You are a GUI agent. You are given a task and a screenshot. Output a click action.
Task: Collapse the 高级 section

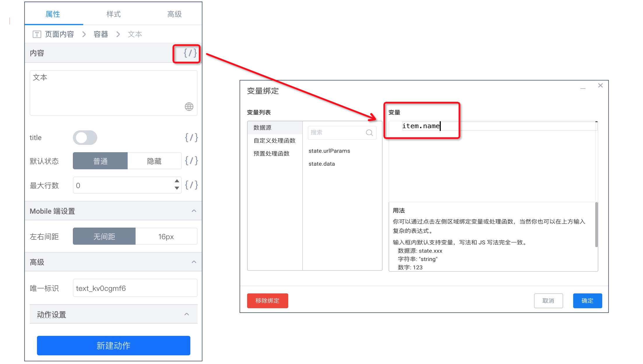coord(194,262)
